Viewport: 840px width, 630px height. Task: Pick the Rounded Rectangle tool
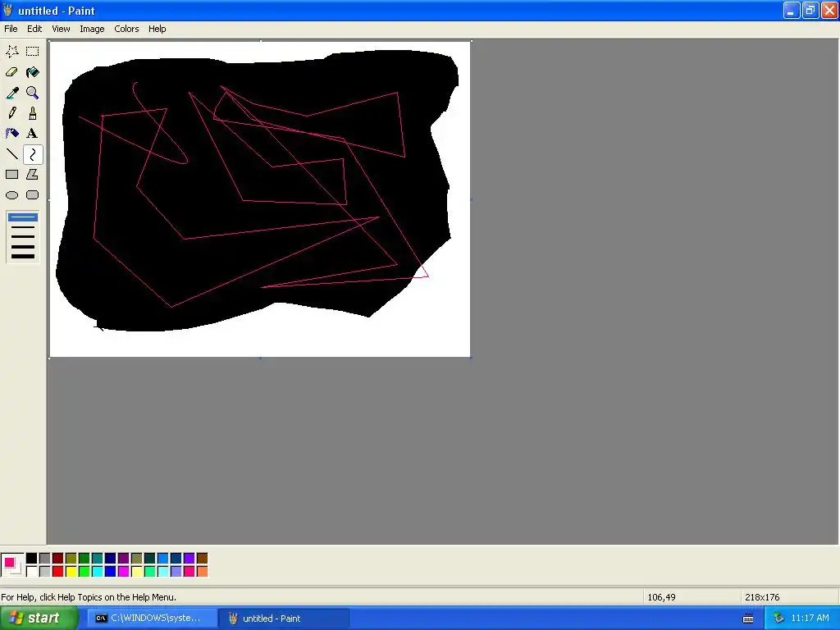tap(33, 195)
